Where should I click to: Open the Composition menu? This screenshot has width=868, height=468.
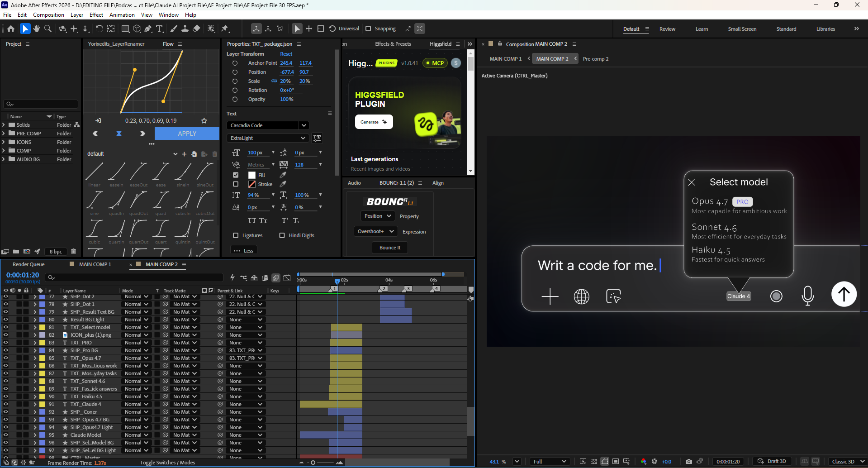[x=48, y=15]
